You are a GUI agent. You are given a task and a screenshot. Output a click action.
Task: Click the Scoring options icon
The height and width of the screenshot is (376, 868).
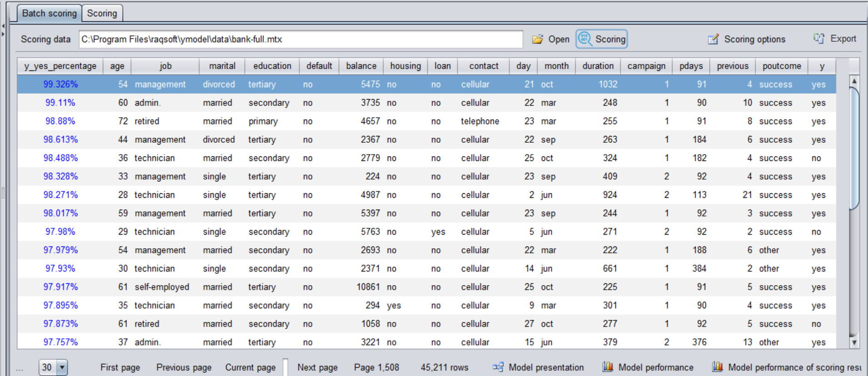tap(713, 39)
